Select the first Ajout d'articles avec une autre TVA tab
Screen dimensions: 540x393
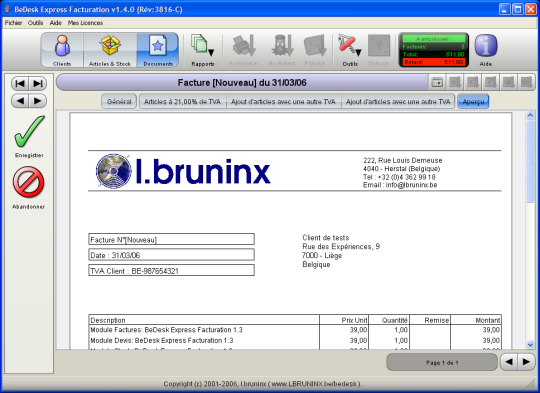point(283,102)
